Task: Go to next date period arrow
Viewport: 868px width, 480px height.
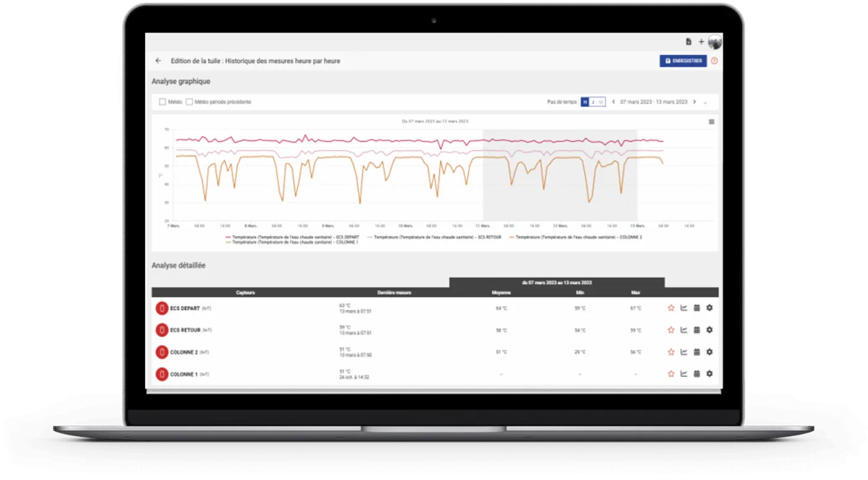Action: (x=694, y=102)
